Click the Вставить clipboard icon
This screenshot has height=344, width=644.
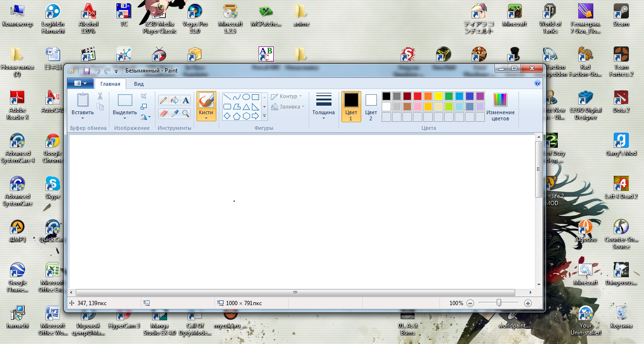(83, 100)
